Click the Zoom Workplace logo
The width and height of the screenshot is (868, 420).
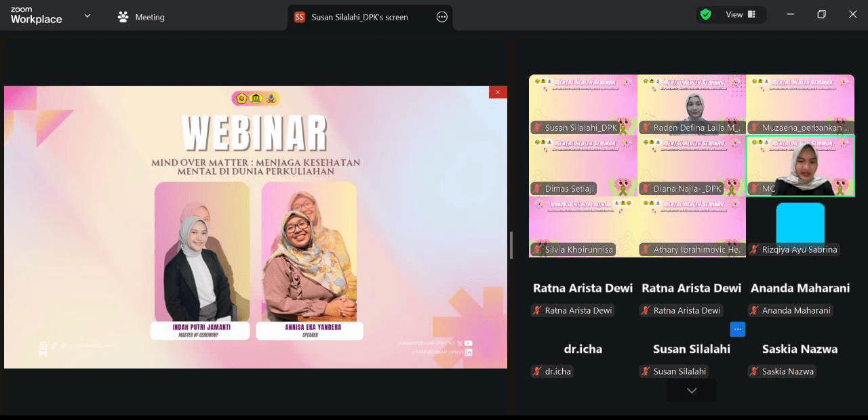pos(36,16)
